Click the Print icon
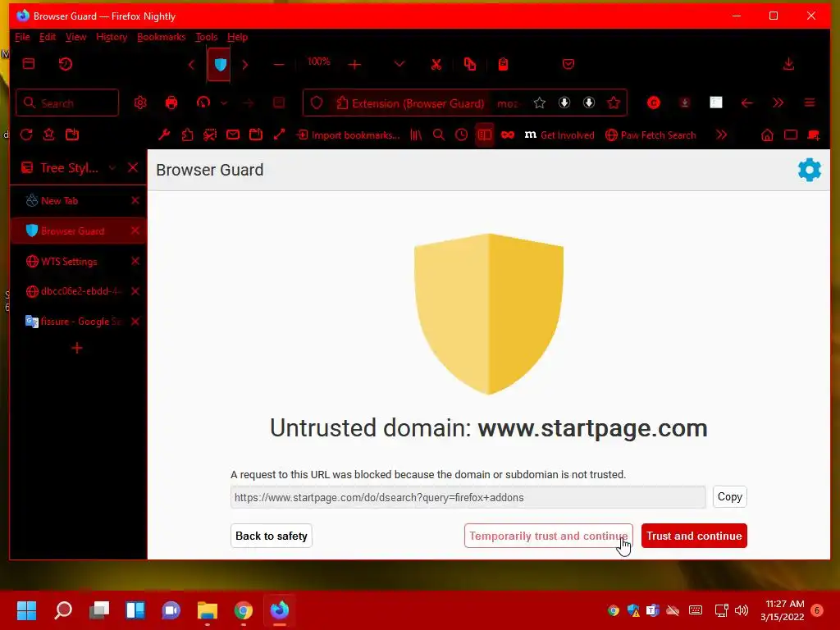This screenshot has height=630, width=840. coord(171,103)
